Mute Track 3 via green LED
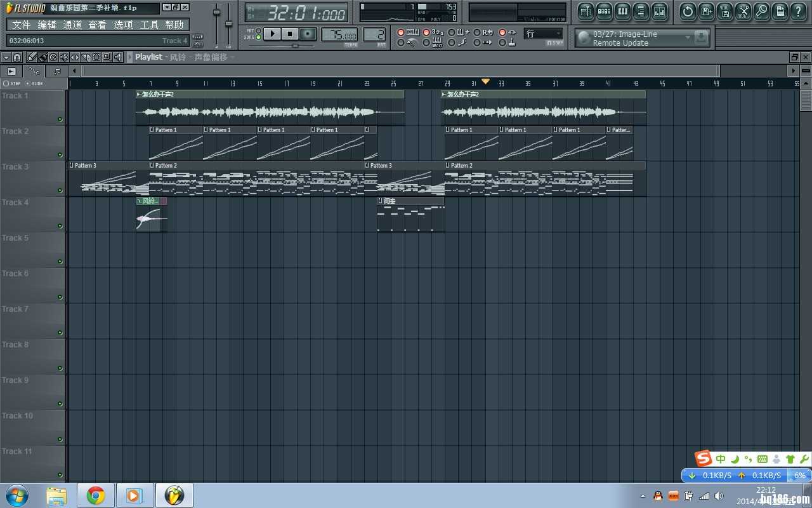Image resolution: width=812 pixels, height=508 pixels. pos(60,190)
